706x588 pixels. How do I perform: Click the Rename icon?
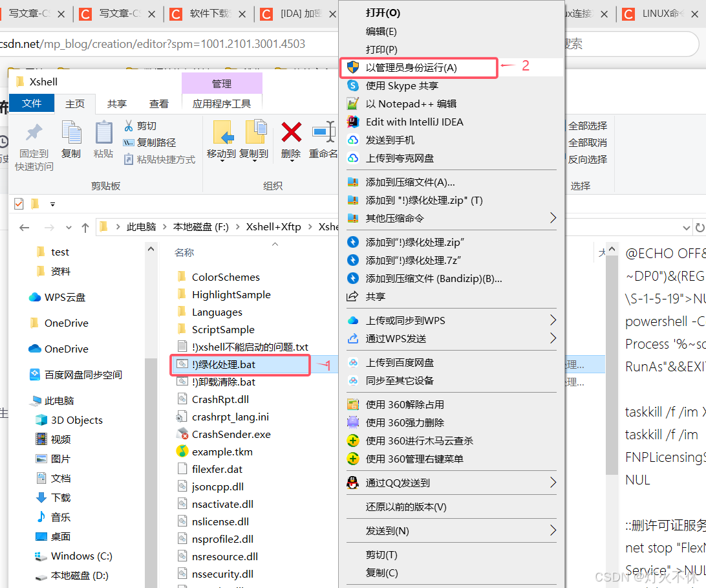tap(324, 132)
